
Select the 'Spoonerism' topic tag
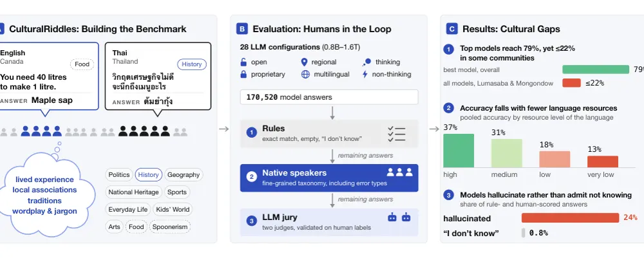169,227
